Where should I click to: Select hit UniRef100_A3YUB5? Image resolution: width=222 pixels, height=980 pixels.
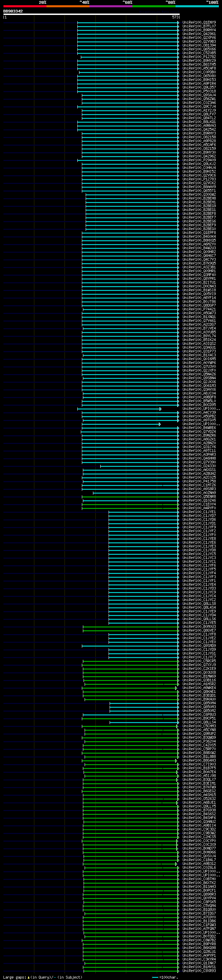point(199,332)
